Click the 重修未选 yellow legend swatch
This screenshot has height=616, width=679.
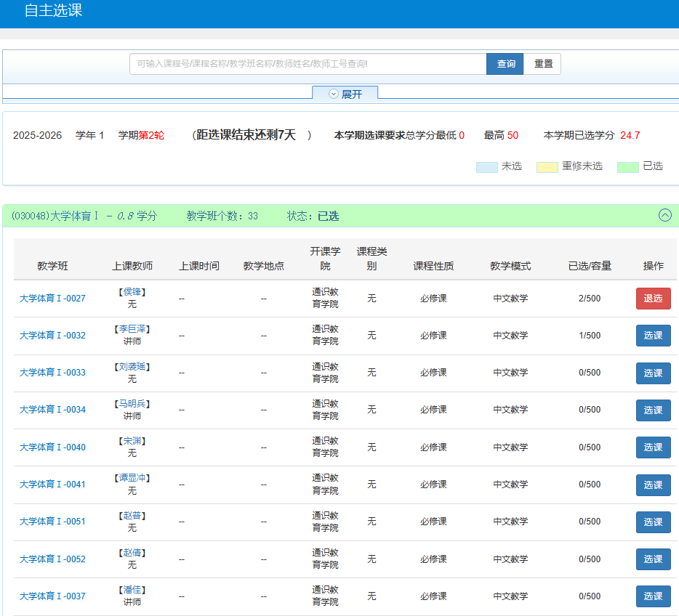point(547,167)
